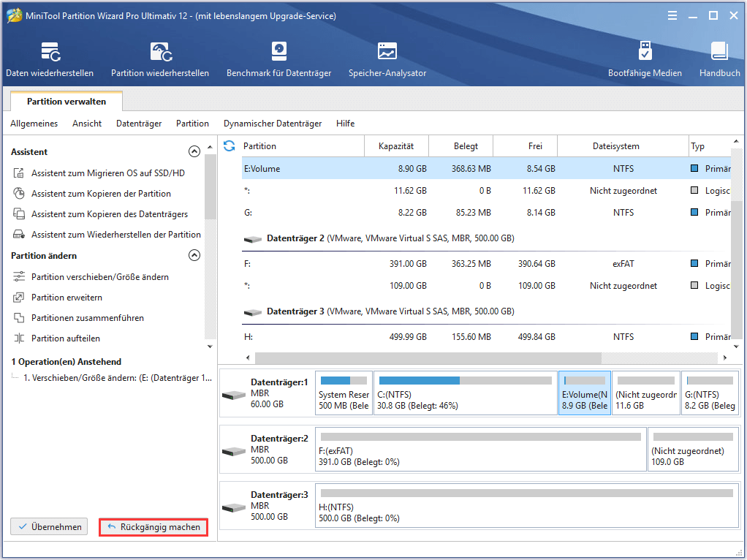Select Datenträger:3 in disk map
The height and width of the screenshot is (560, 747).
tap(266, 506)
